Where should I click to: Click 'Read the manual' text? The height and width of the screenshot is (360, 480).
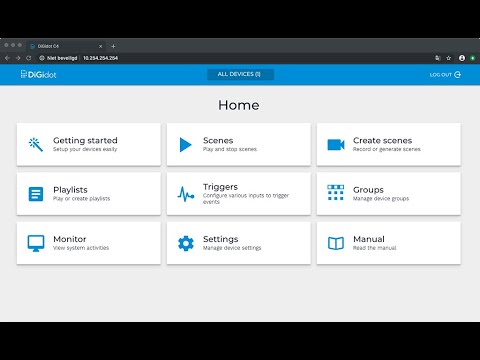pyautogui.click(x=375, y=248)
